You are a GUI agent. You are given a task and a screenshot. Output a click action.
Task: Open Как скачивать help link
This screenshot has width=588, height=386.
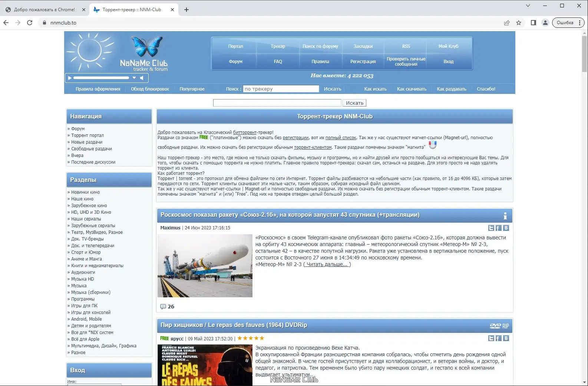[x=412, y=89]
